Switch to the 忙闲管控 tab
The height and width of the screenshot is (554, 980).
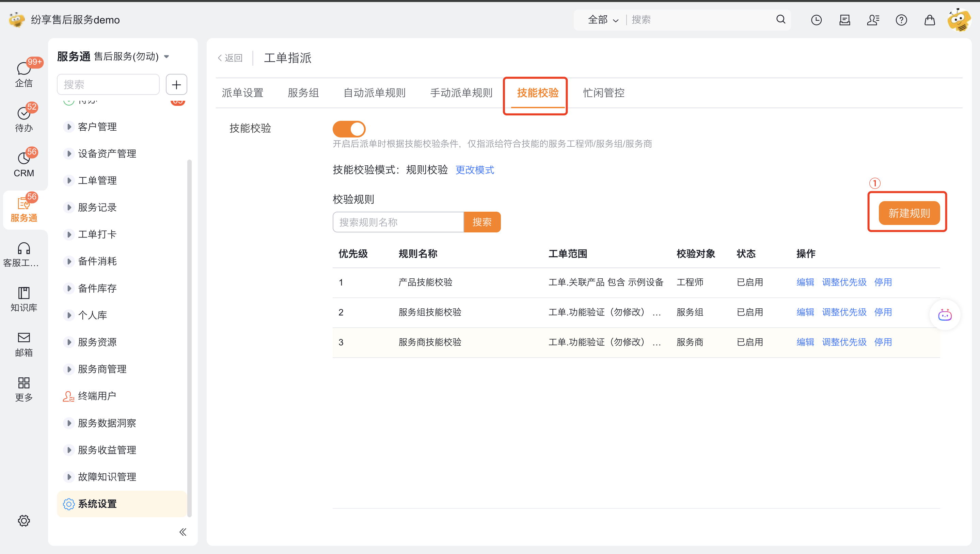(603, 93)
